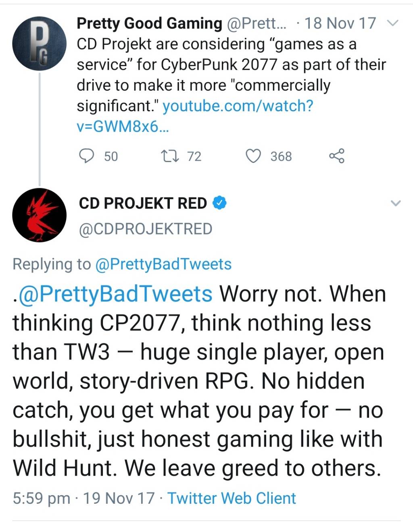Click the share icon under the tweet
The height and width of the screenshot is (532, 413).
pos(337,156)
